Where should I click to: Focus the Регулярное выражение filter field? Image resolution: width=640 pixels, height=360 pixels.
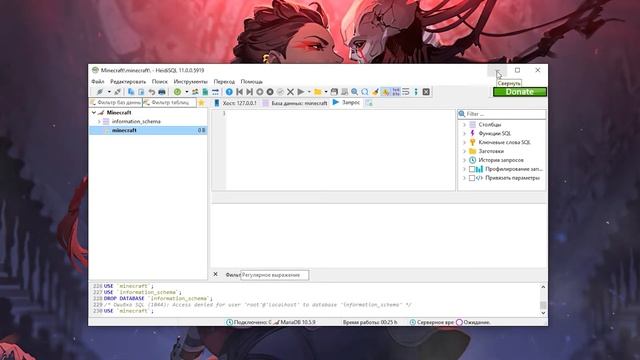(275, 275)
